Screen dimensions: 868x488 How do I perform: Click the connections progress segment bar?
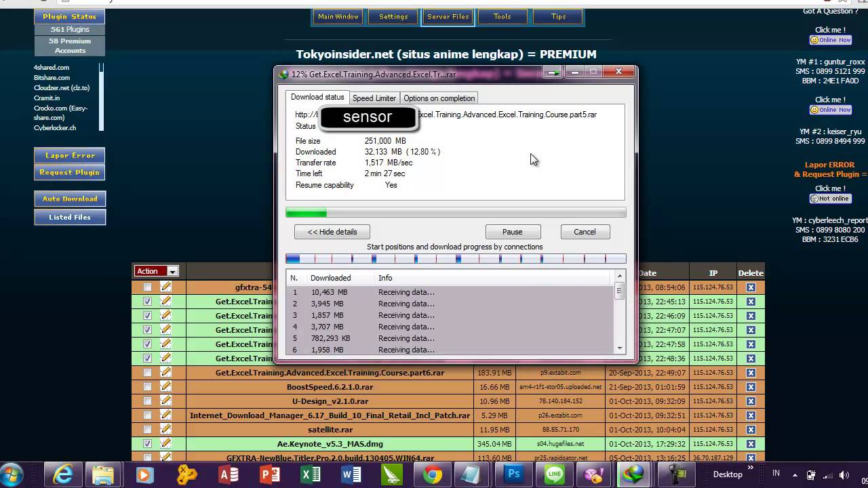[456, 258]
